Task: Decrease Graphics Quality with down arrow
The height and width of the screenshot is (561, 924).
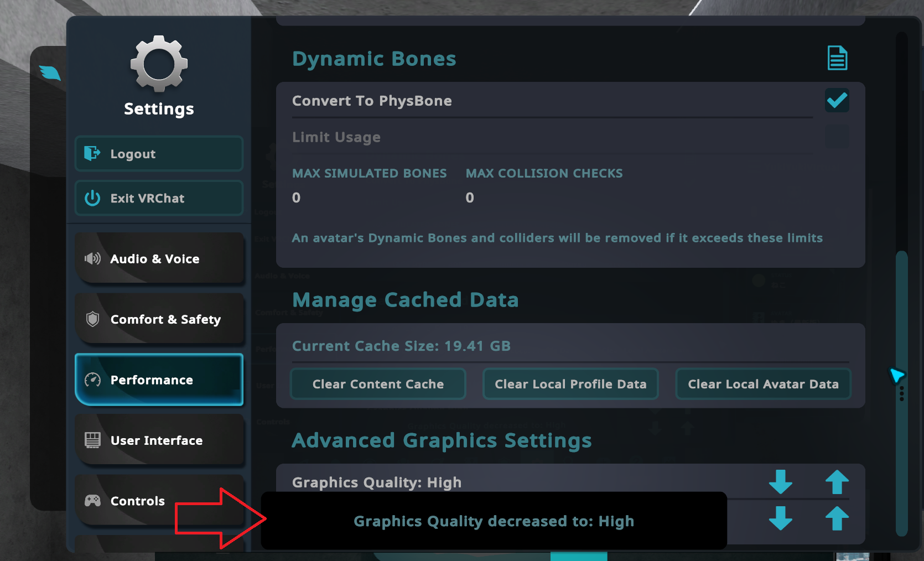Action: (x=781, y=482)
